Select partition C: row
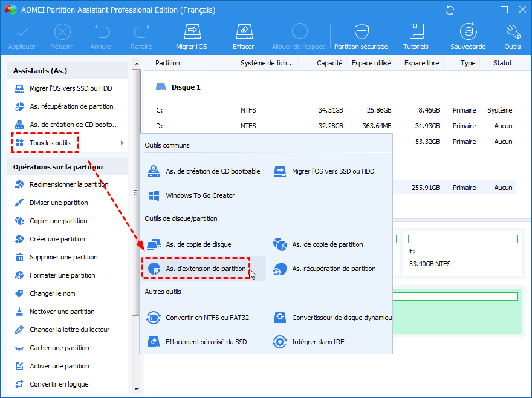Screen dimensions: 532x398 [335, 110]
